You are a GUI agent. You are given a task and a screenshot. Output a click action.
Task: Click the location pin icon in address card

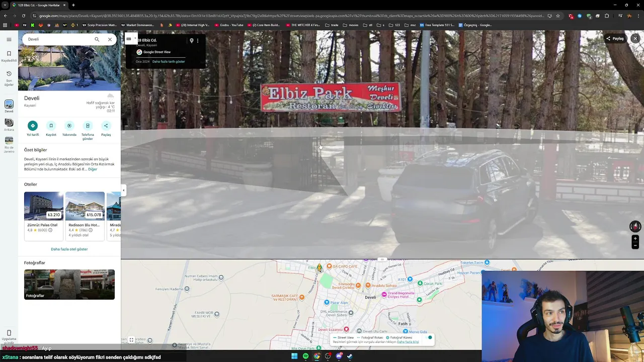pos(191,41)
